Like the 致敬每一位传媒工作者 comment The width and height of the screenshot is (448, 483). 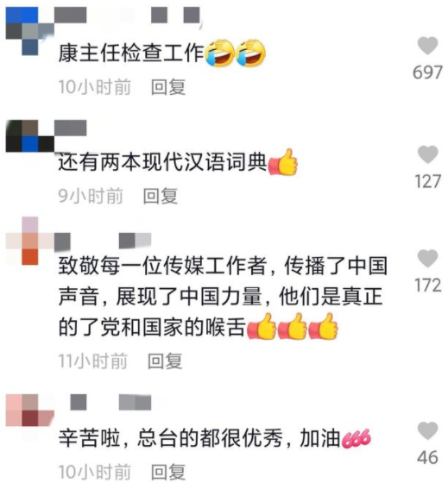point(427,258)
